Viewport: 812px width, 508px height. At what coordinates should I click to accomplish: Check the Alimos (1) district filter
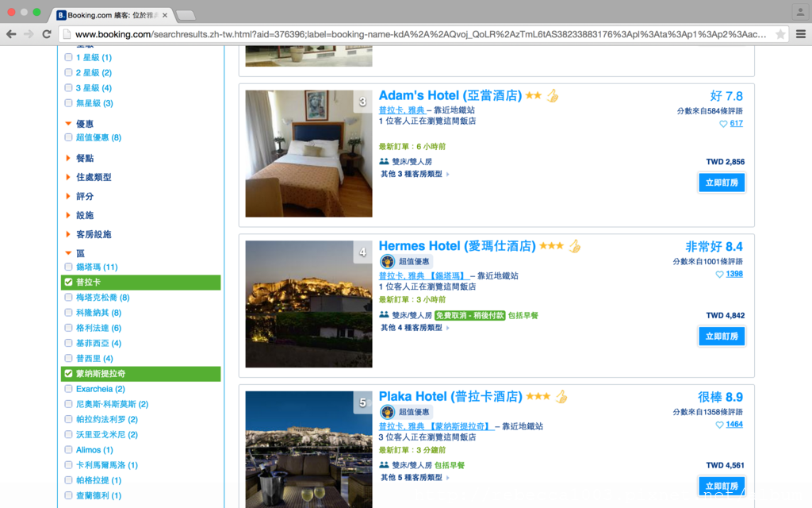[x=68, y=449]
